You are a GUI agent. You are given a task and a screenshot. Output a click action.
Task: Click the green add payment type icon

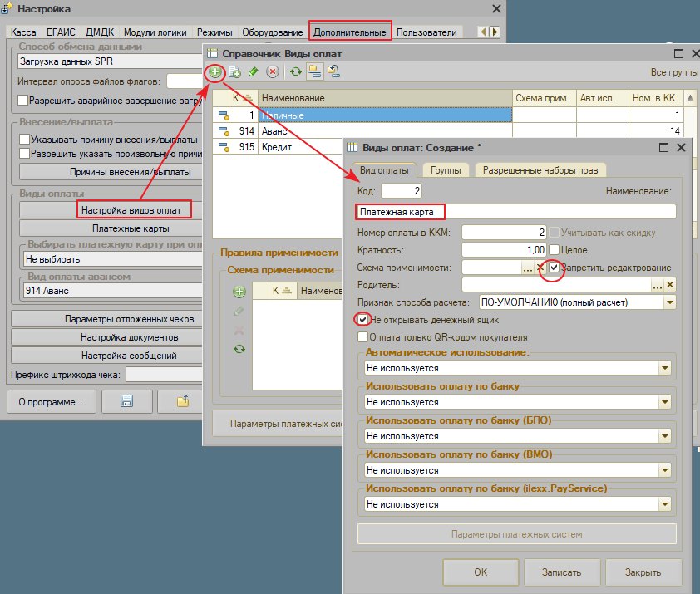pyautogui.click(x=215, y=71)
